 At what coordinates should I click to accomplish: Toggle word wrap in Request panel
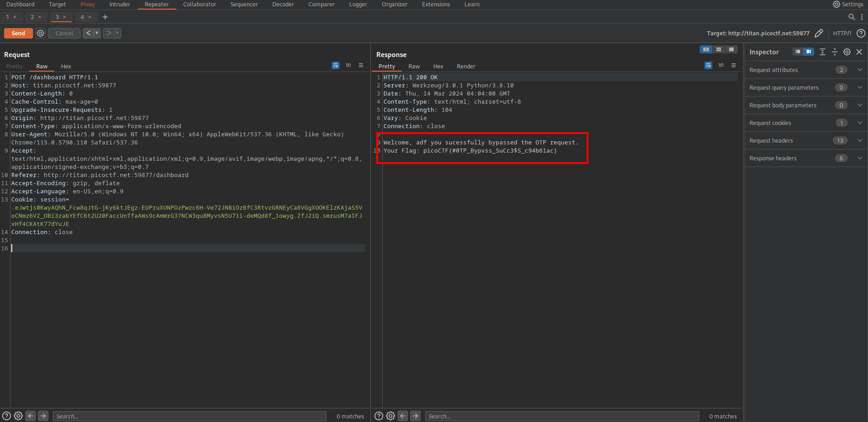coord(336,66)
